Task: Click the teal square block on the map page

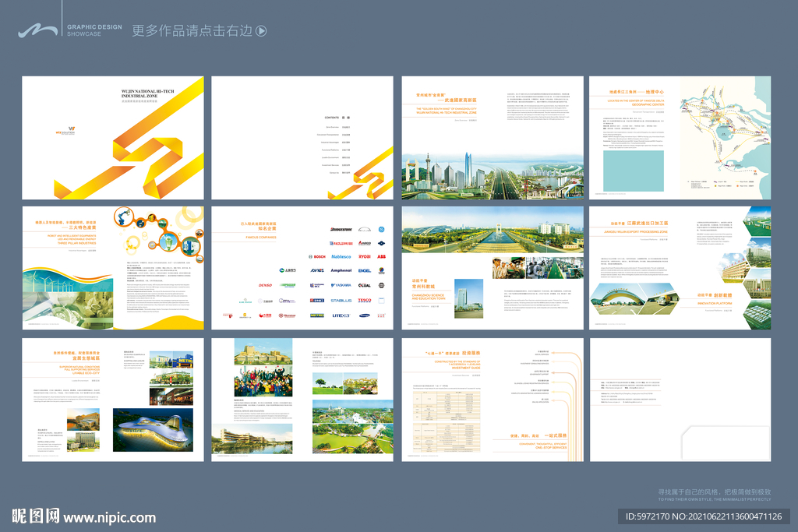Action: tap(634, 171)
